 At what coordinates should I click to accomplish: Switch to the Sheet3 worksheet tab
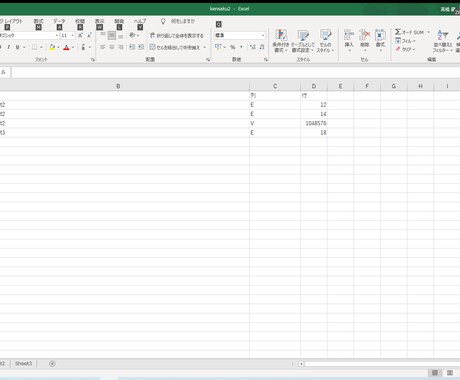(23, 364)
